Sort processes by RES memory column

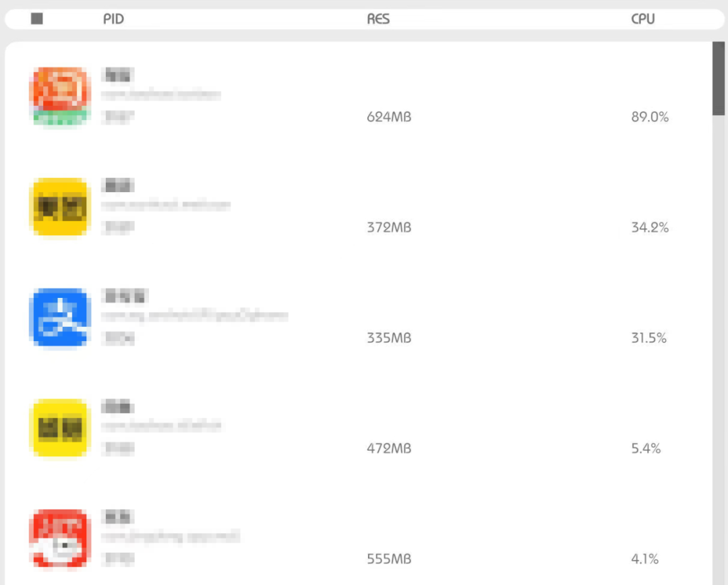tap(378, 19)
